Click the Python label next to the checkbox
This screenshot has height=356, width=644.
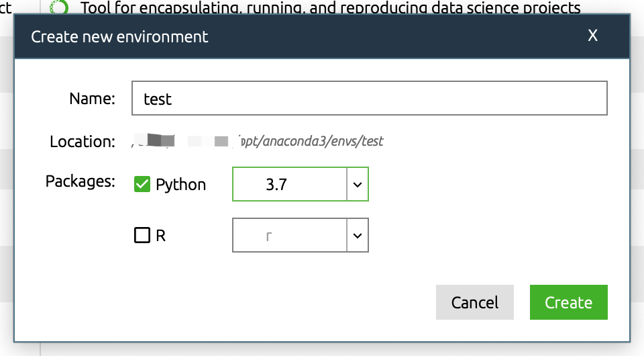tap(180, 185)
